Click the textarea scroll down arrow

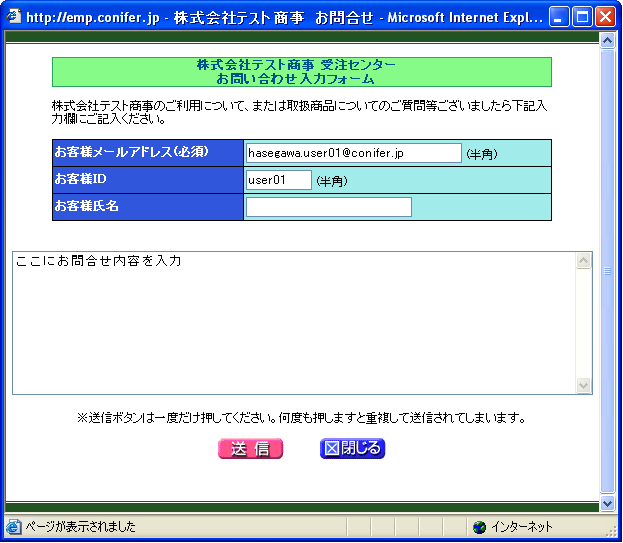583,385
